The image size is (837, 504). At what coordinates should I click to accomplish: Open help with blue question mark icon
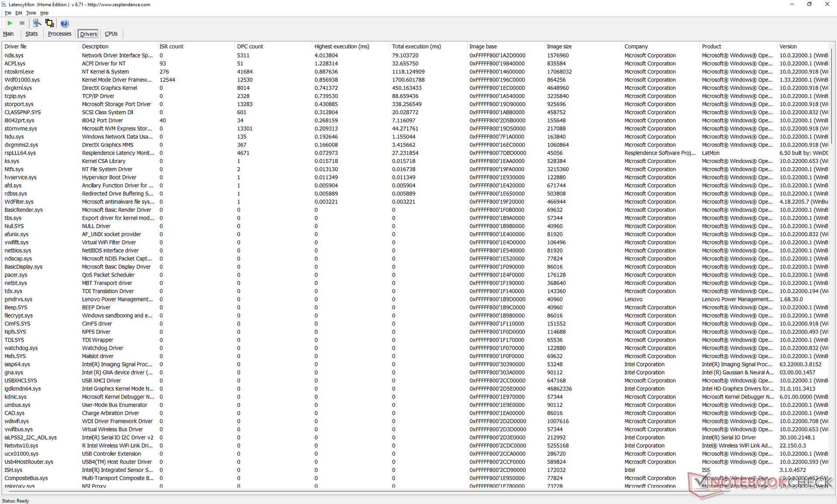click(64, 23)
